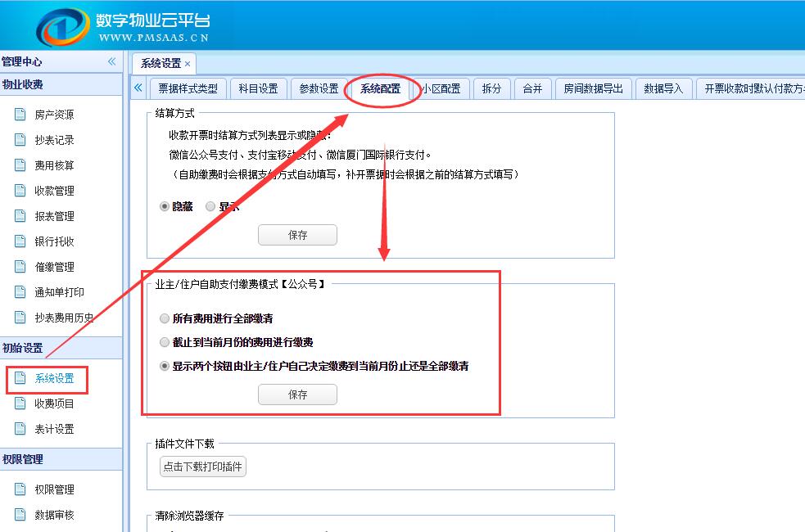Viewport: 805px width, 532px height.
Task: Click the document icon beside 房产资源
Action: coord(20,115)
